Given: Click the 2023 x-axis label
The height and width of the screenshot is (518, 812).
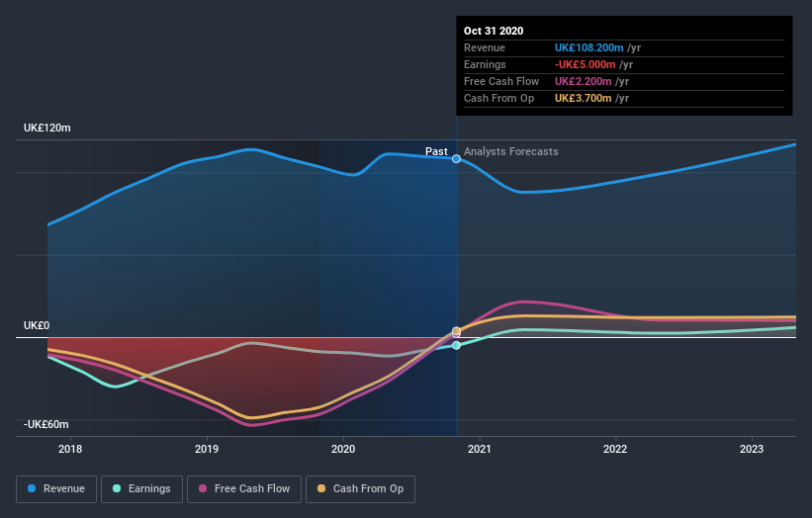Looking at the screenshot, I should click(x=752, y=449).
